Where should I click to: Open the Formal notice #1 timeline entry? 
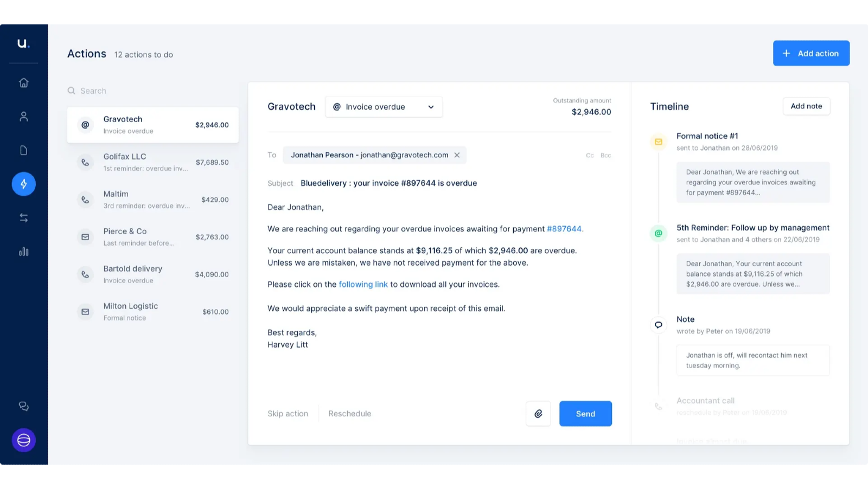707,136
